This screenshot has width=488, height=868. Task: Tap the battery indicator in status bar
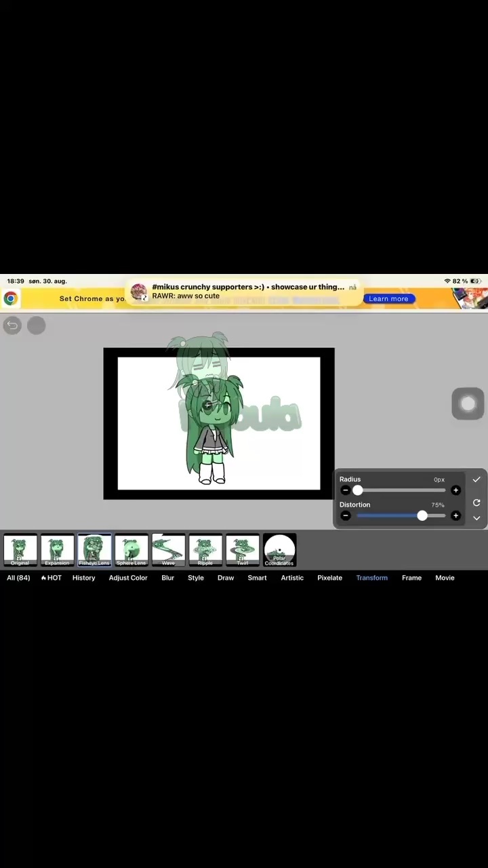[x=476, y=281]
